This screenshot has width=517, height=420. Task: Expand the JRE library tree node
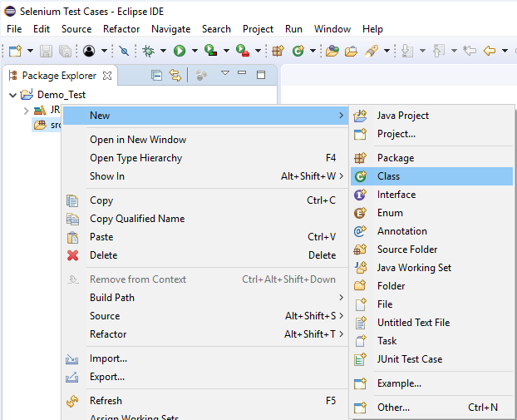click(x=26, y=111)
